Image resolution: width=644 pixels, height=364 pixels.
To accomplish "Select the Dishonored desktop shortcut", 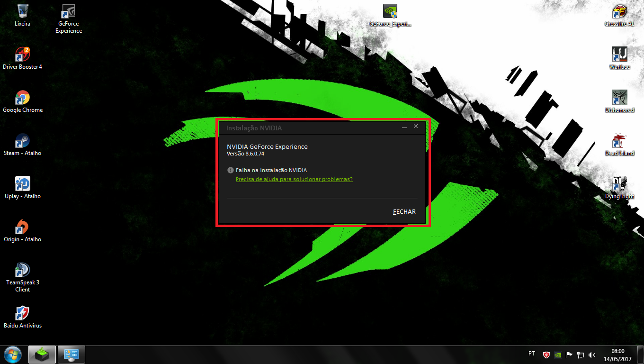I will [619, 101].
